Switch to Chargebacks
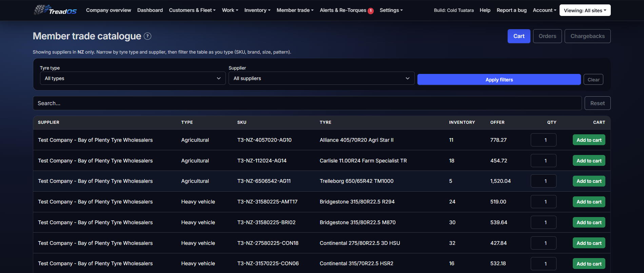The image size is (644, 273). pyautogui.click(x=587, y=36)
